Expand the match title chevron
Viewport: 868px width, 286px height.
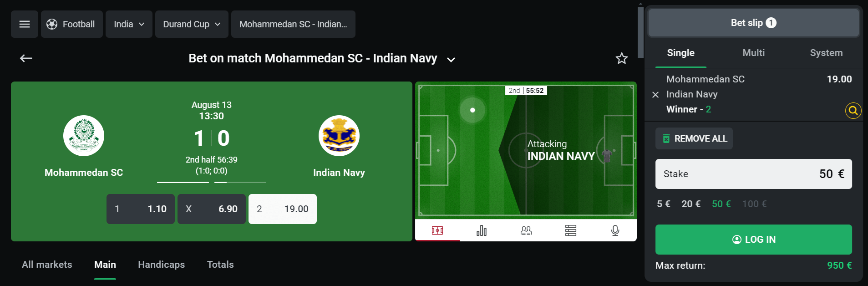pyautogui.click(x=451, y=60)
